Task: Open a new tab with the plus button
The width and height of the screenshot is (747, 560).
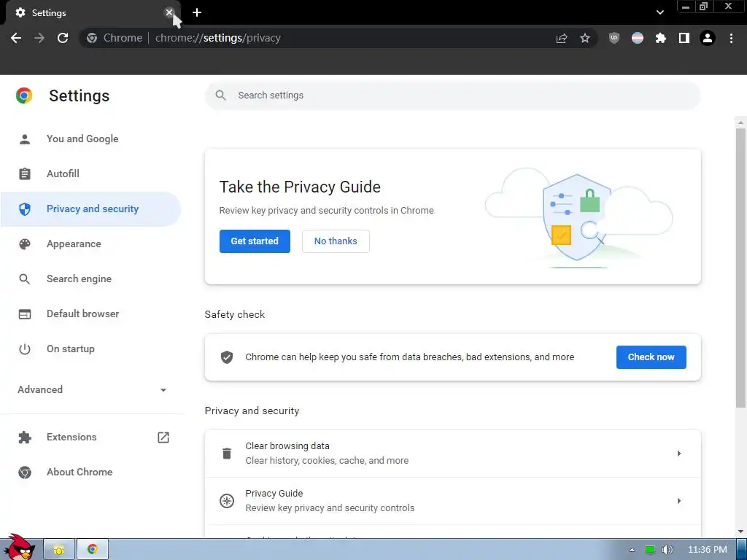Action: point(197,13)
